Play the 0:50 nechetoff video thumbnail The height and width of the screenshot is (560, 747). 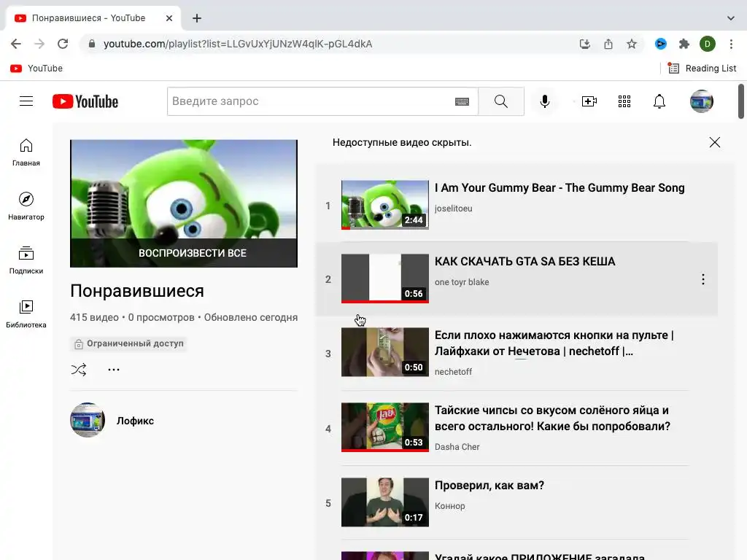385,352
